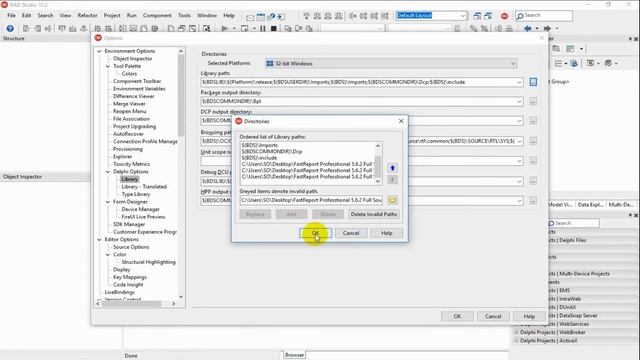Close the Directories dialog with X
This screenshot has height=360, width=640.
click(401, 121)
